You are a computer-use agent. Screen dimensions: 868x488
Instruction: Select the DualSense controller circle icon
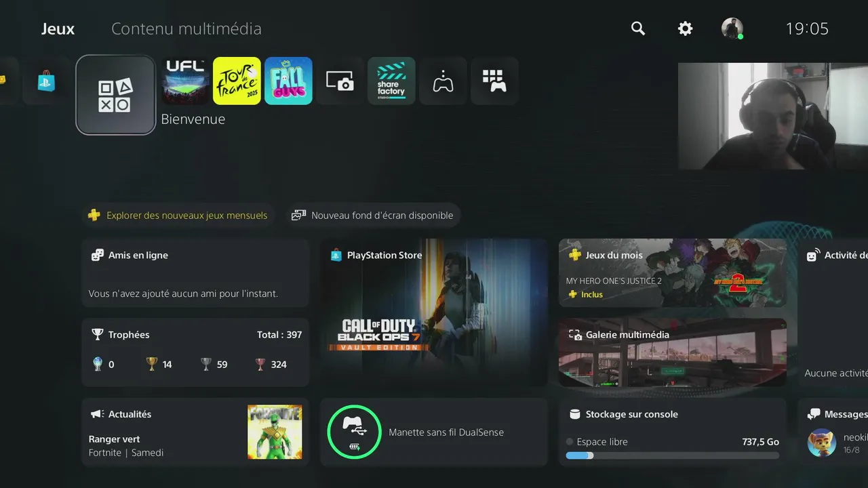click(x=354, y=432)
